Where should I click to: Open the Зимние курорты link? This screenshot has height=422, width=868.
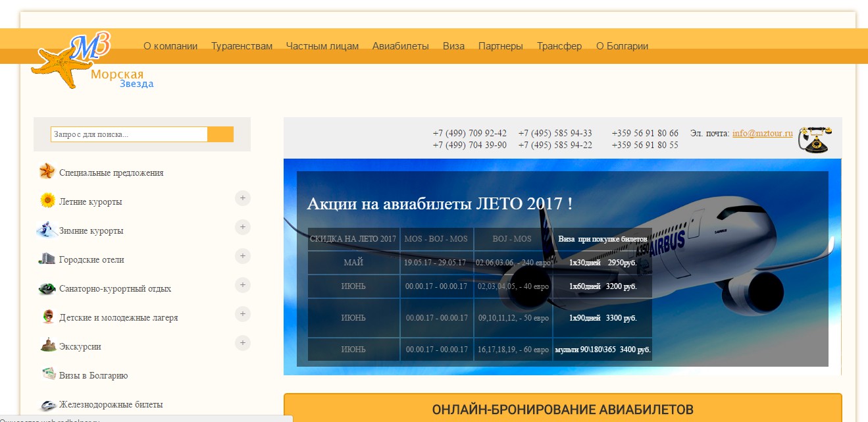point(91,230)
